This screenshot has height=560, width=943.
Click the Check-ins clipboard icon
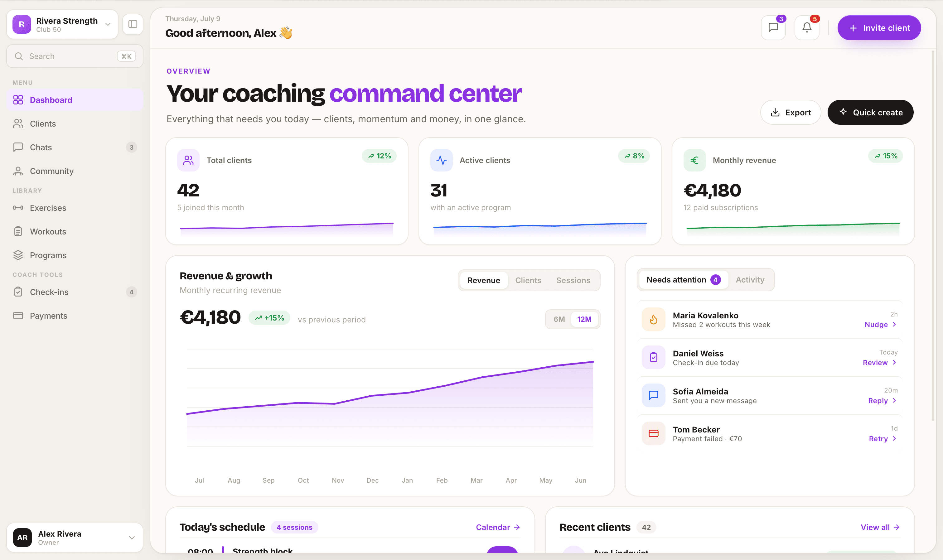click(x=18, y=292)
